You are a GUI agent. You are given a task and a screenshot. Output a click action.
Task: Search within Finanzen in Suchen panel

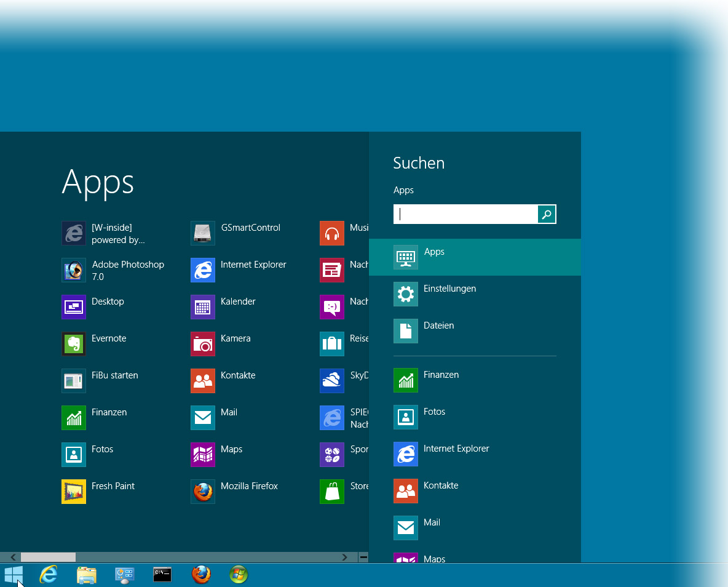(475, 381)
